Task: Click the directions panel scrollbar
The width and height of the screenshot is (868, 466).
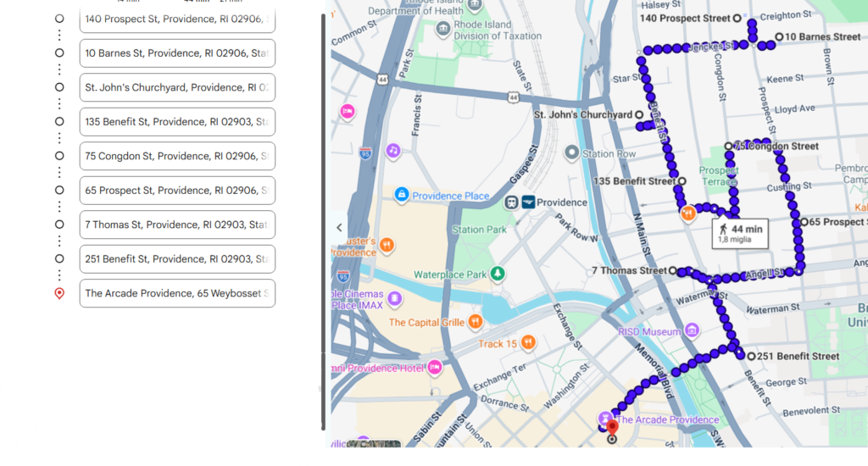Action: click(x=323, y=221)
